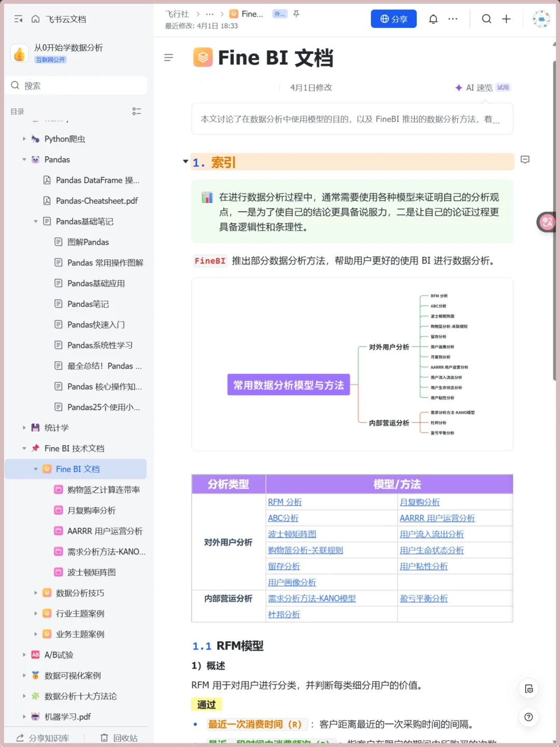Collapse the Pandas基础笔记 tree node
Screen dimensions: 560x747
pos(35,221)
